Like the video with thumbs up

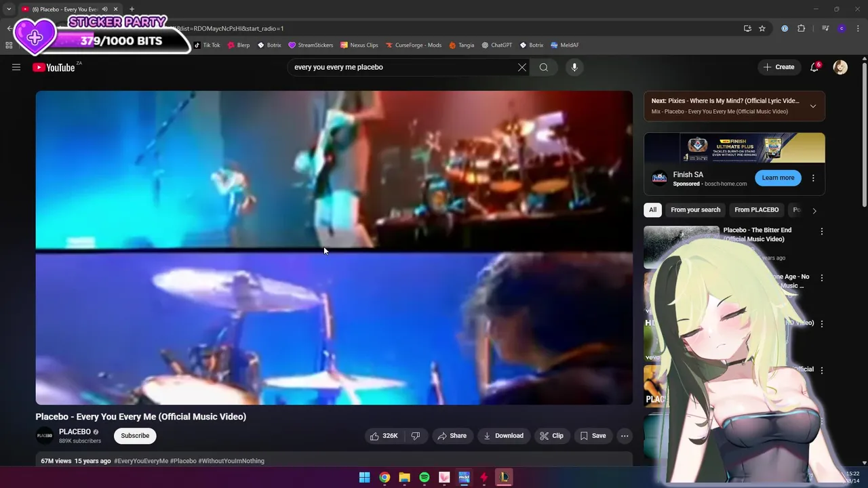point(384,436)
